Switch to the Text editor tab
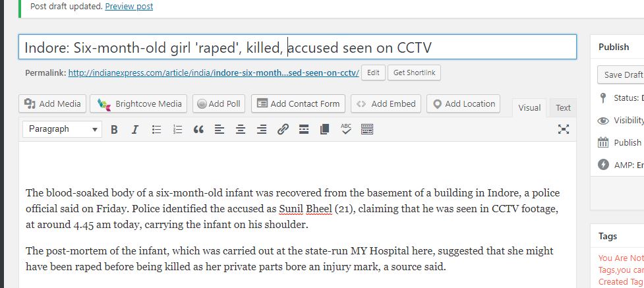The image size is (644, 288). tap(563, 107)
